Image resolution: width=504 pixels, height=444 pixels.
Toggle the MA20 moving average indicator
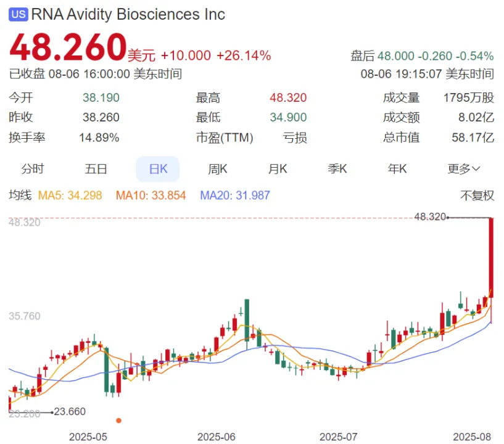tap(235, 195)
